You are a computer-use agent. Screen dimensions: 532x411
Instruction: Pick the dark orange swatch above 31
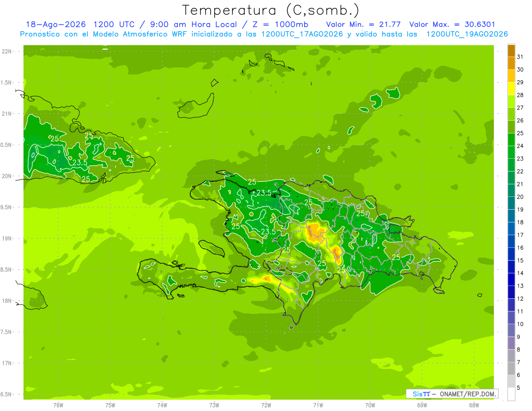[x=511, y=51]
